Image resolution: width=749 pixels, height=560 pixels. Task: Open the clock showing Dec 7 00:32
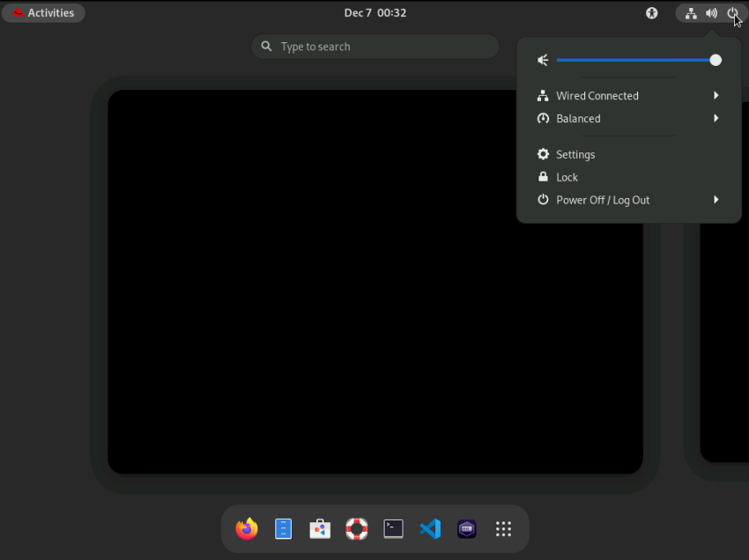point(374,13)
